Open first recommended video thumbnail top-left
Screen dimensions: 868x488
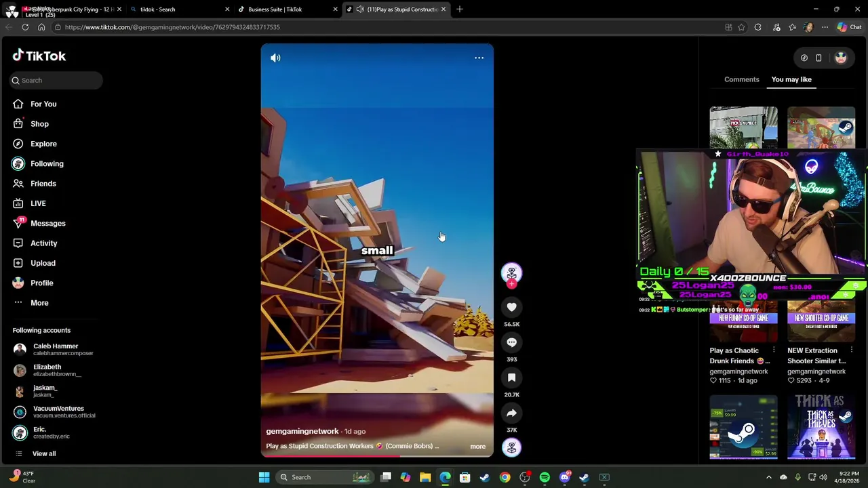(x=743, y=127)
